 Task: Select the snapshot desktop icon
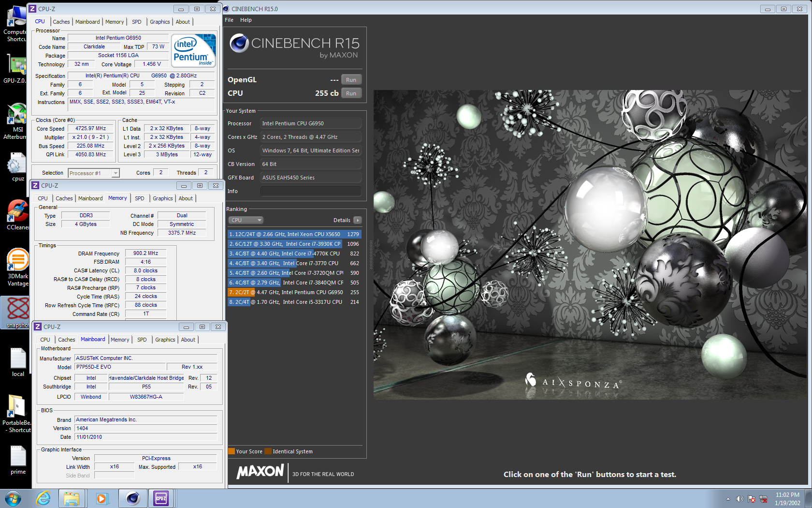coord(17,313)
